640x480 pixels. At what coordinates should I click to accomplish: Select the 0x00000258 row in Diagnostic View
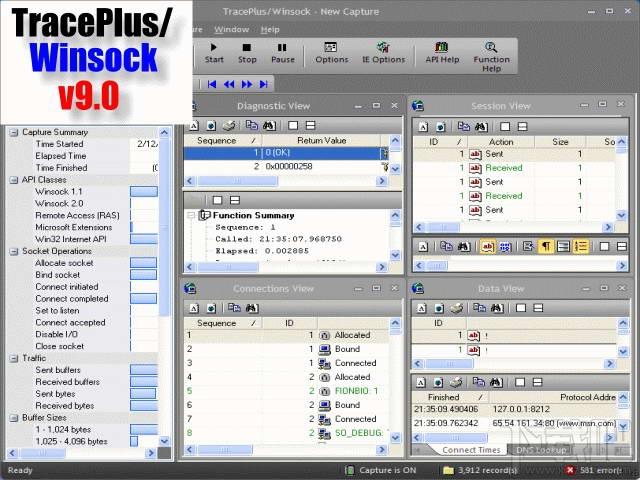[x=286, y=167]
